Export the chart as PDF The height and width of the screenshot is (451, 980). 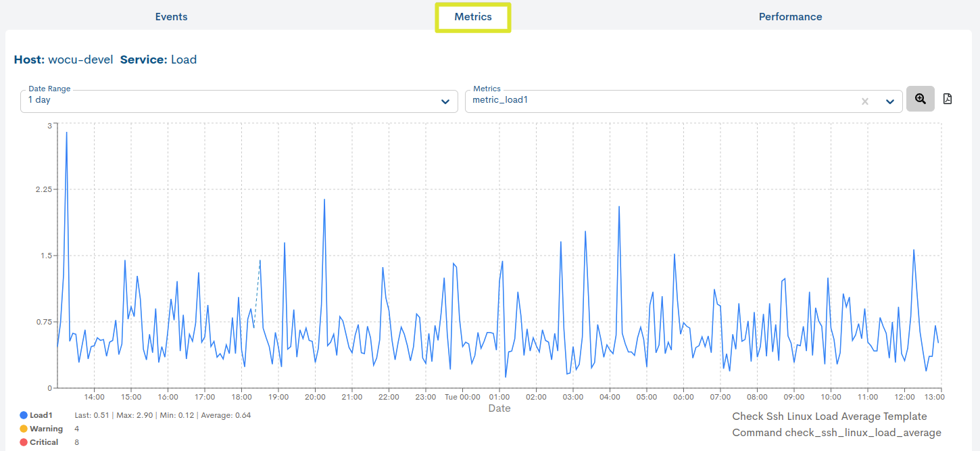coord(947,98)
